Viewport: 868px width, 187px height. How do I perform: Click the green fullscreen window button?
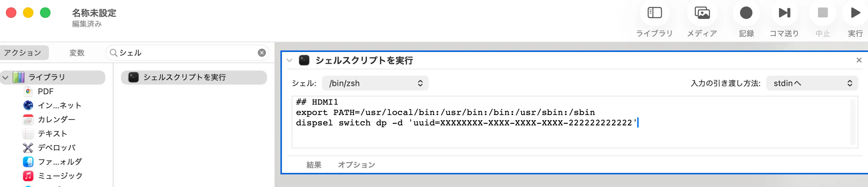pyautogui.click(x=45, y=13)
